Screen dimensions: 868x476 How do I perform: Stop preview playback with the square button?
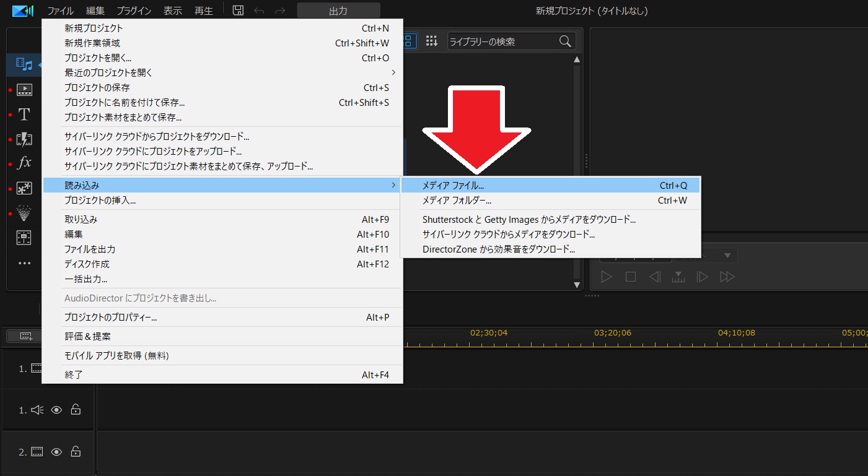pos(631,277)
